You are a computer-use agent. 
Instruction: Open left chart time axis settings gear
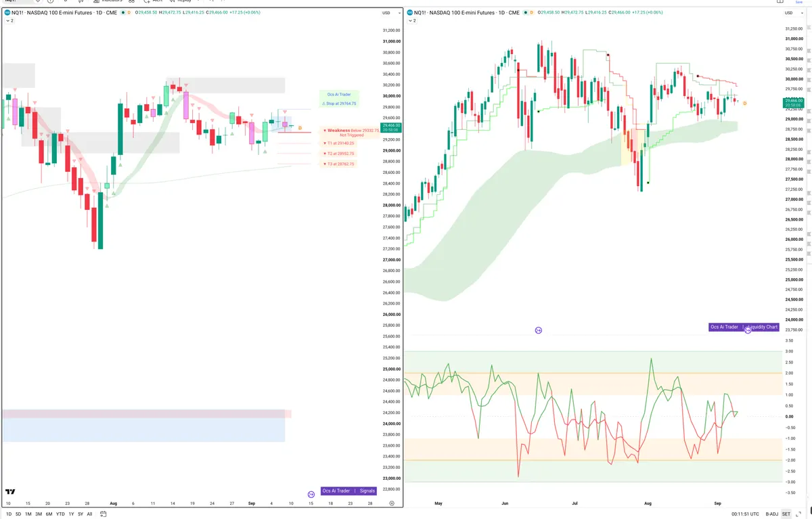tap(392, 503)
